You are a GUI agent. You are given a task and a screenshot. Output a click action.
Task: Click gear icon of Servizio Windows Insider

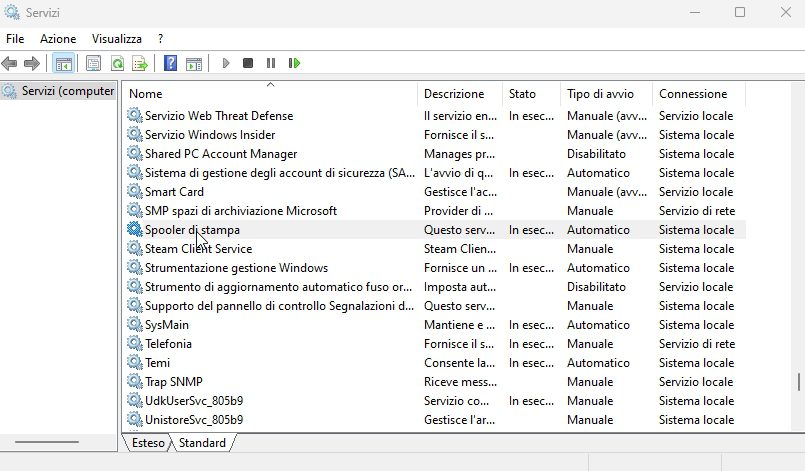[135, 134]
